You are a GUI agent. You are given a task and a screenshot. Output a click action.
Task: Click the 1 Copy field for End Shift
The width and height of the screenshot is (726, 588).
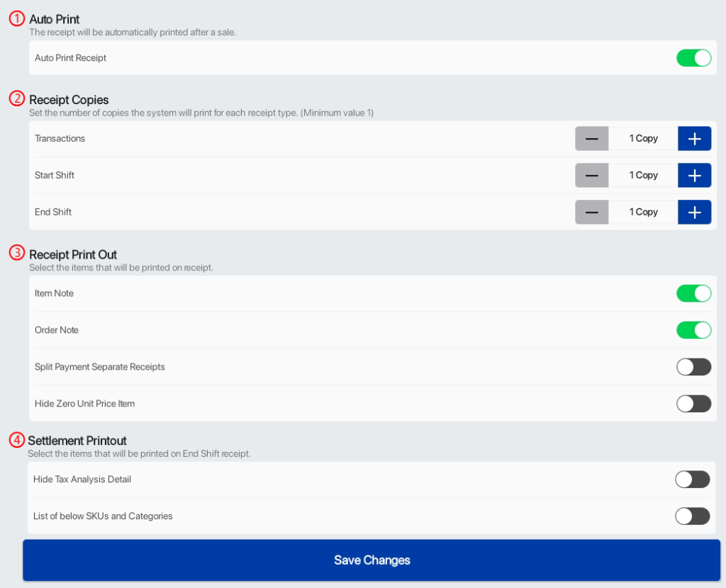pyautogui.click(x=643, y=212)
